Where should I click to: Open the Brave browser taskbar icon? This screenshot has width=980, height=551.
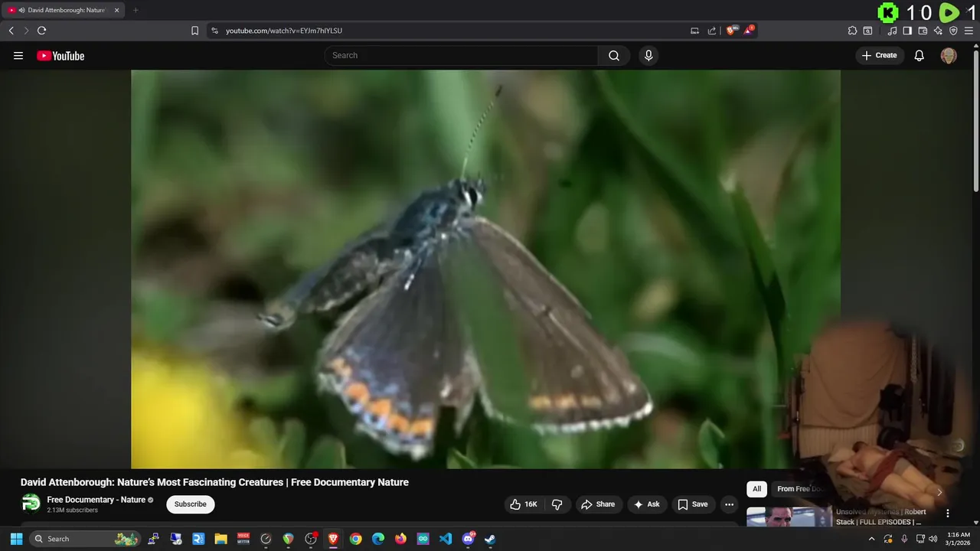point(333,539)
